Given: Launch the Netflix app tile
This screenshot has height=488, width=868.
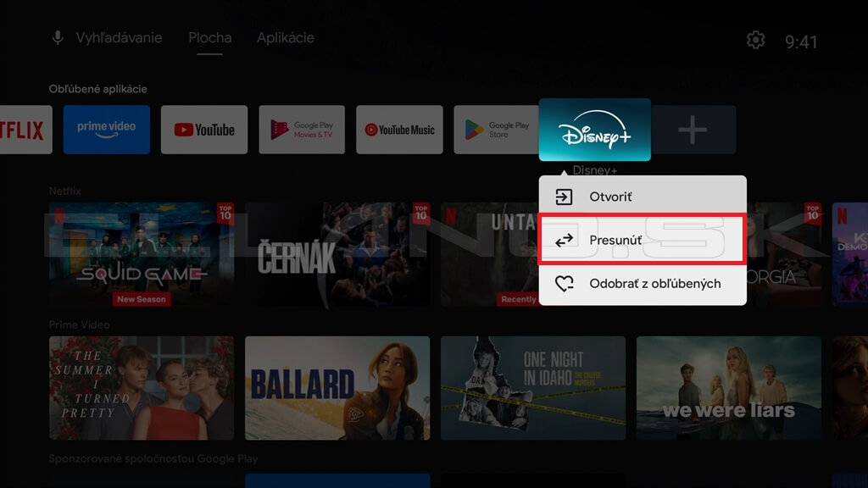Looking at the screenshot, I should [24, 130].
